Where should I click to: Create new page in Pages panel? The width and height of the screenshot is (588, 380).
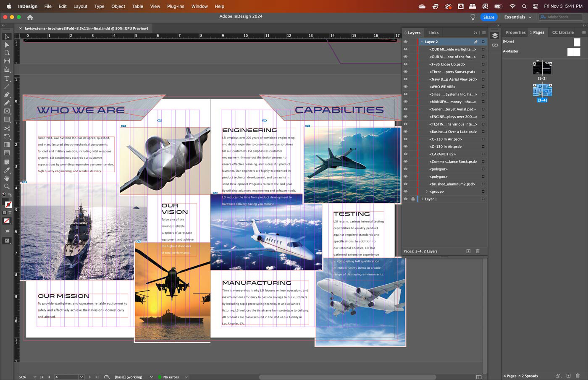tap(568, 375)
